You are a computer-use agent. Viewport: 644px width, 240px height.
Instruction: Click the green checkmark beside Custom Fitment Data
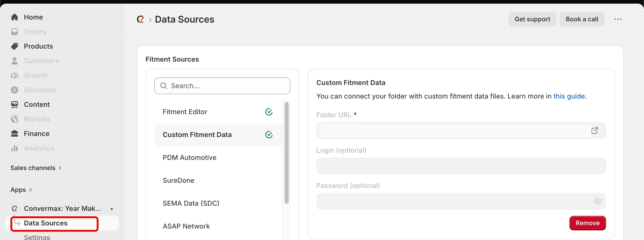[x=269, y=135]
